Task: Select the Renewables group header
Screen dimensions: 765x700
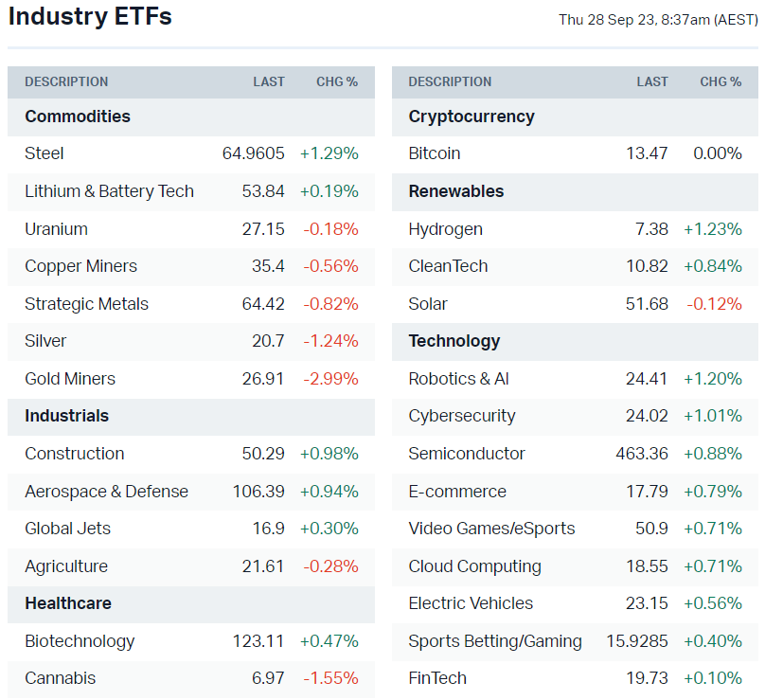Action: (456, 191)
